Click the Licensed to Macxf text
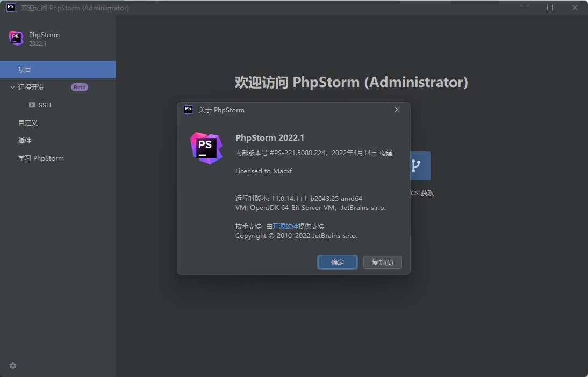This screenshot has width=588, height=377. coord(263,171)
